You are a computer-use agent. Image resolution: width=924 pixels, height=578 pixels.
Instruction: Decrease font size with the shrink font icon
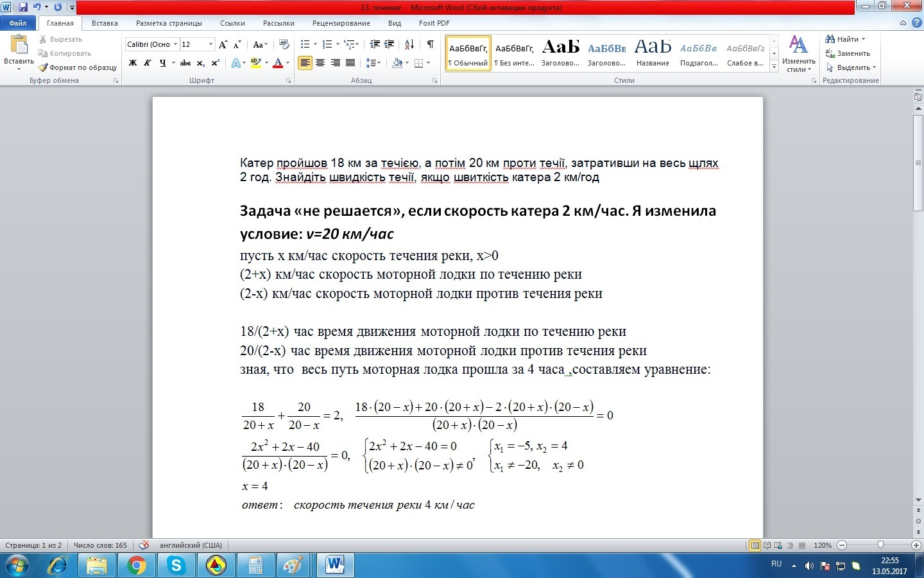click(237, 44)
